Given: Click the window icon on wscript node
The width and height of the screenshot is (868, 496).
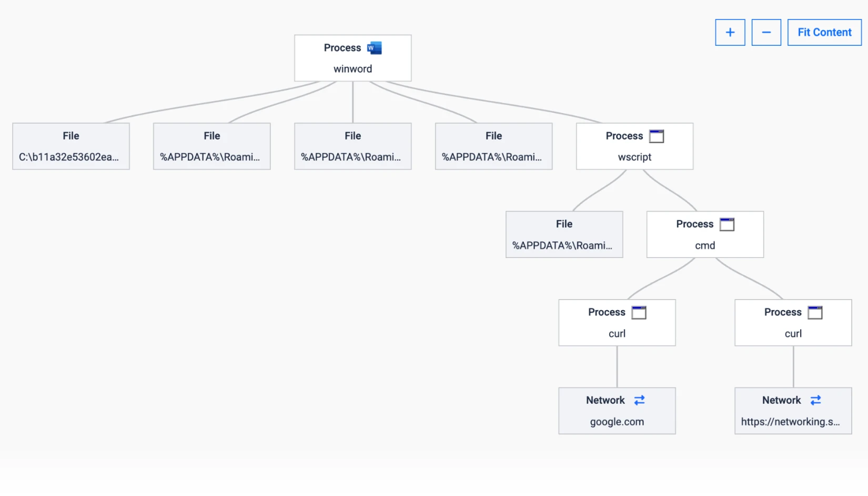Looking at the screenshot, I should click(656, 136).
